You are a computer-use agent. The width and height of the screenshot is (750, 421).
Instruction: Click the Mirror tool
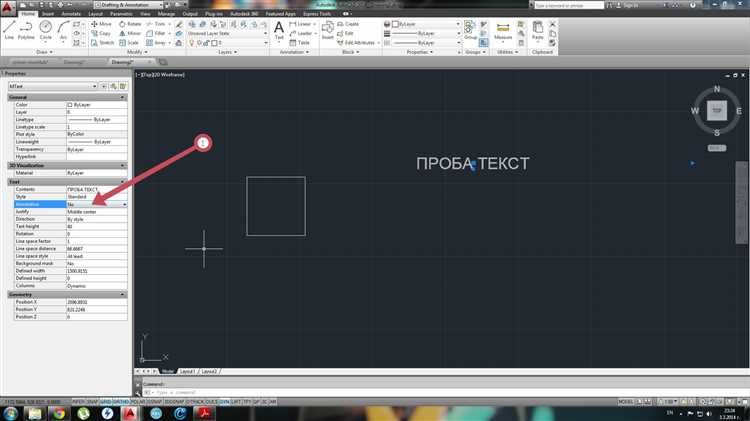pyautogui.click(x=130, y=33)
